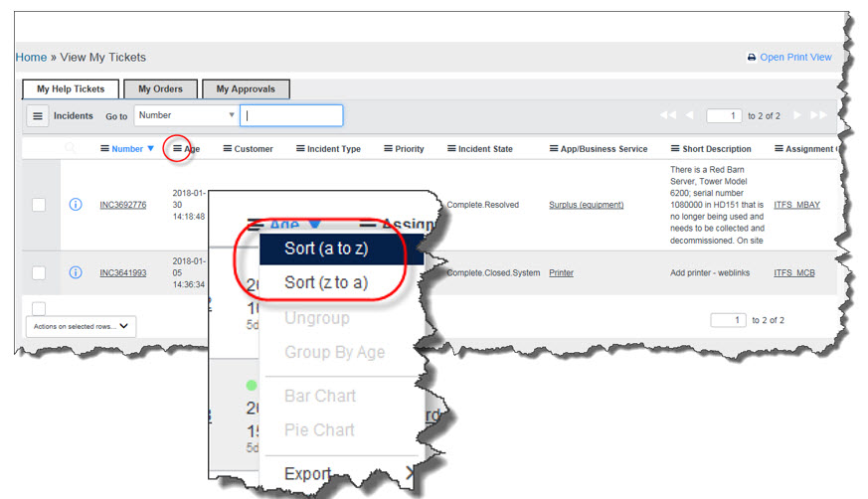Image resolution: width=868 pixels, height=499 pixels.
Task: Open the Incident Type column menu icon
Action: pyautogui.click(x=300, y=149)
